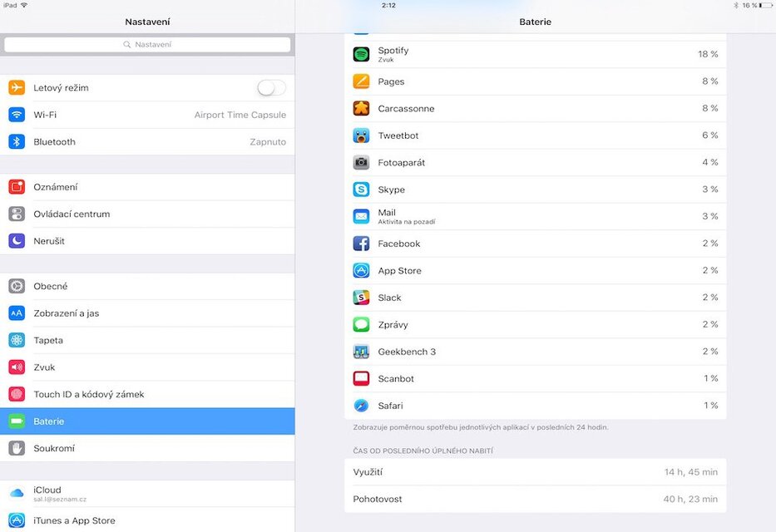The image size is (776, 532).
Task: Tap the Tweetbot app icon
Action: [361, 135]
